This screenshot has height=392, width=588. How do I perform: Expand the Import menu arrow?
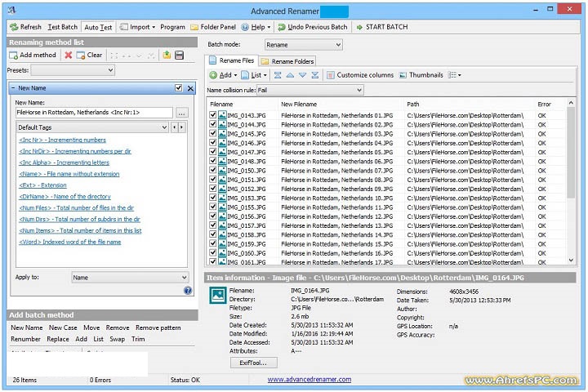pos(154,28)
